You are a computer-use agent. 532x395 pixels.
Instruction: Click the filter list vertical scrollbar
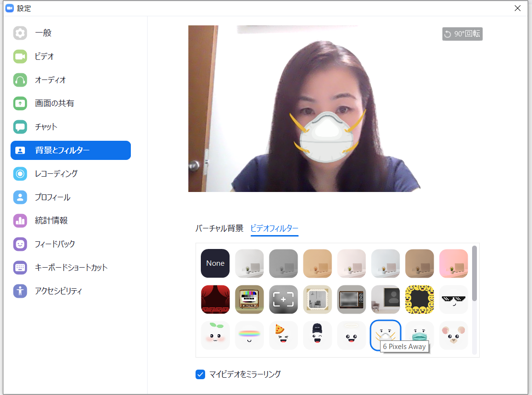point(474,273)
